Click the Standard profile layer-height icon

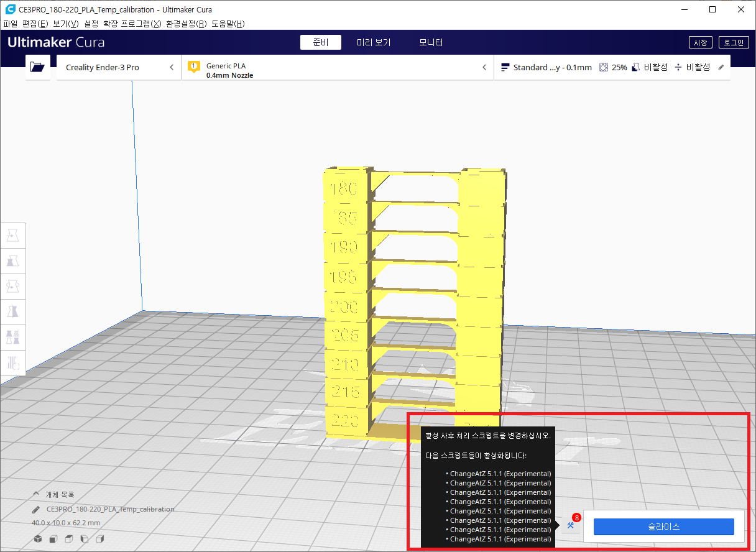505,67
